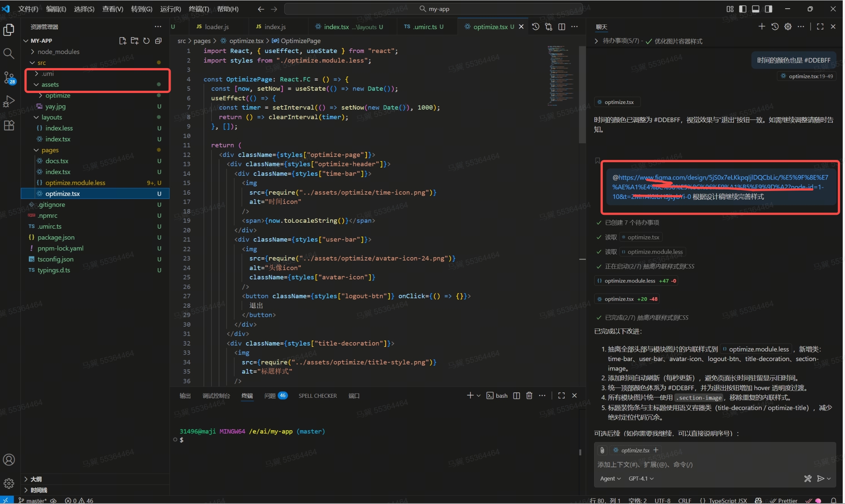Refresh the explorer file tree
Screen dimensions: 845x504
tap(146, 41)
